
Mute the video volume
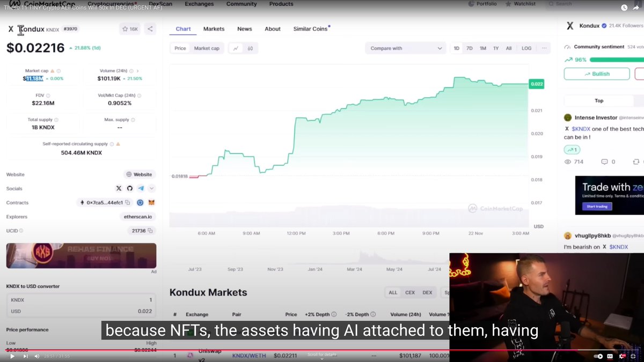[37, 356]
